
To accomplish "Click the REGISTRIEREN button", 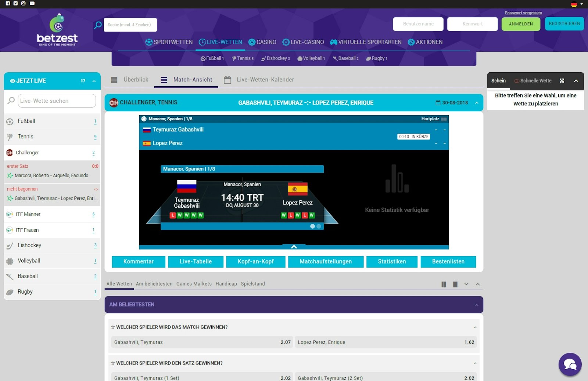I will tap(564, 24).
